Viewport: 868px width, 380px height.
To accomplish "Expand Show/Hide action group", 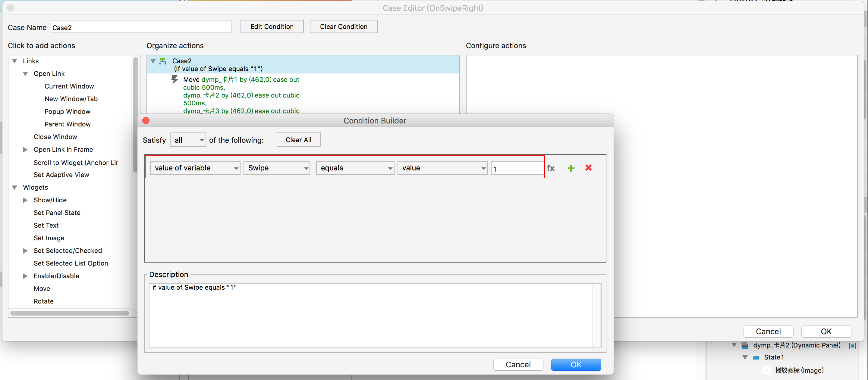I will pos(25,200).
